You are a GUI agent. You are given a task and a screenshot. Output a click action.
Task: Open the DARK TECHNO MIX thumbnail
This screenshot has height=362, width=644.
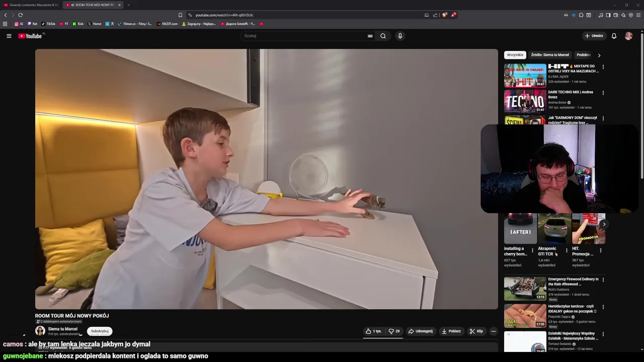click(525, 102)
